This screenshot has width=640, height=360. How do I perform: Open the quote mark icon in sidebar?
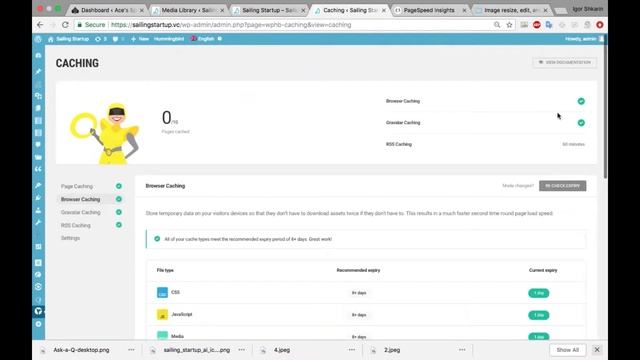pyautogui.click(x=38, y=169)
